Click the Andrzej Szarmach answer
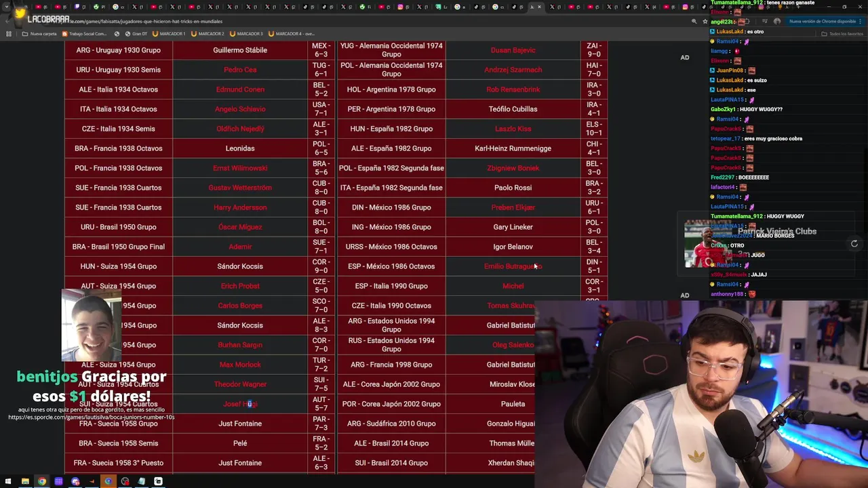868x488 pixels. click(513, 70)
